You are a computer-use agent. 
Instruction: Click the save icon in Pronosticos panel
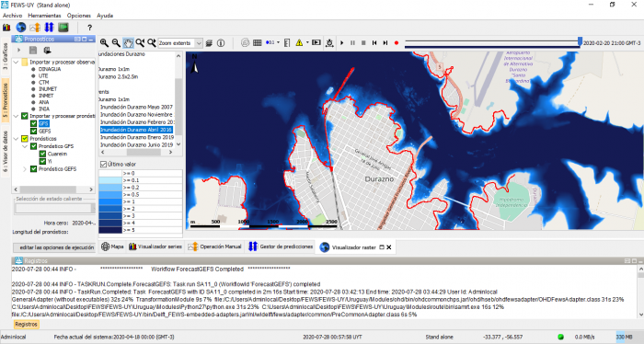(x=33, y=50)
